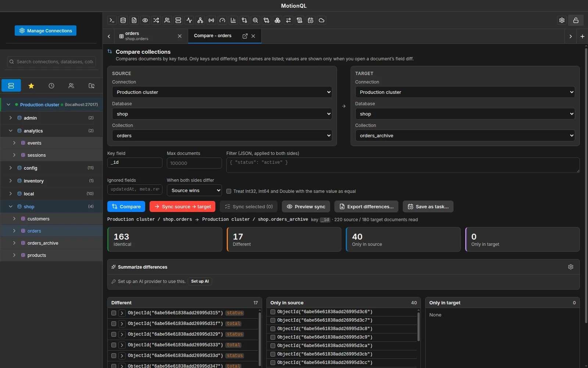Check source-only ObjectId ending d3c6
This screenshot has width=588, height=368.
point(273,312)
